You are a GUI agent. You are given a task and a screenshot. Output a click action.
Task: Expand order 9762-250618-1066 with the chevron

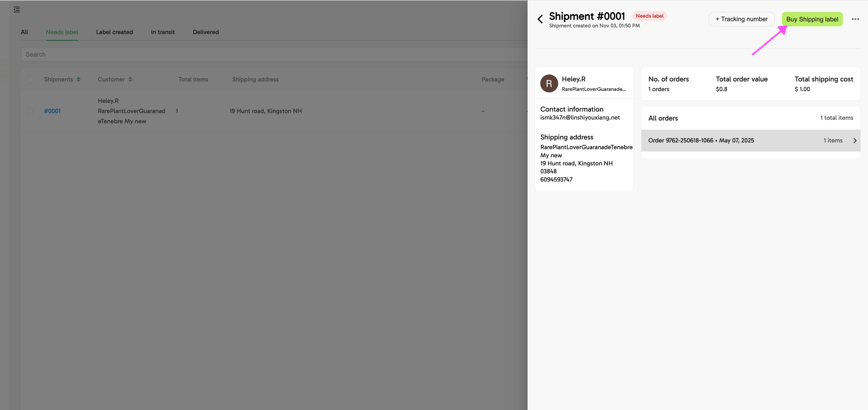tap(855, 140)
